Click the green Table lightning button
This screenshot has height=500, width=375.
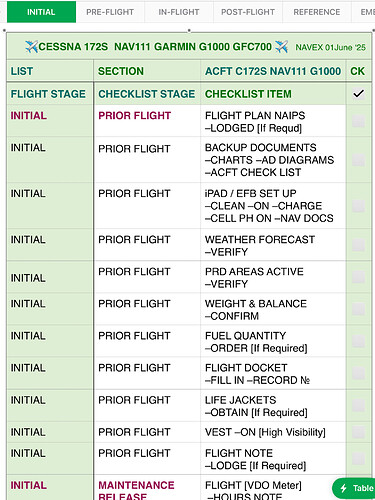point(354,488)
